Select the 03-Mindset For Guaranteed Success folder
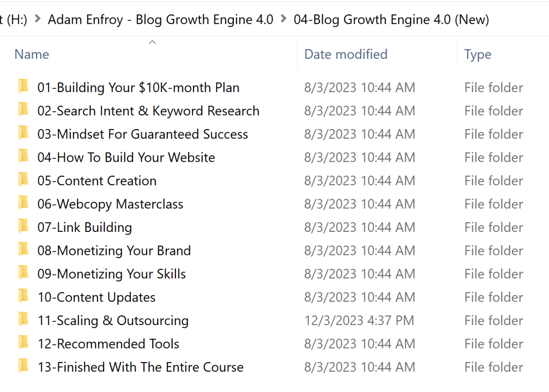The width and height of the screenshot is (549, 392). click(142, 134)
